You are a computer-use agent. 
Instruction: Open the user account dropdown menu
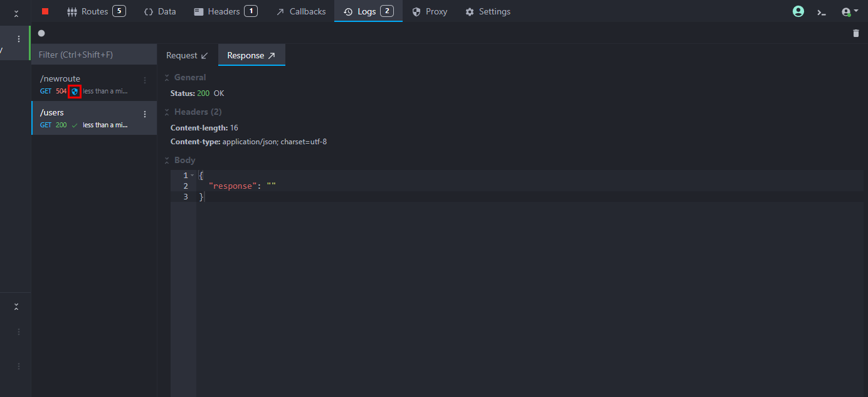coord(850,11)
